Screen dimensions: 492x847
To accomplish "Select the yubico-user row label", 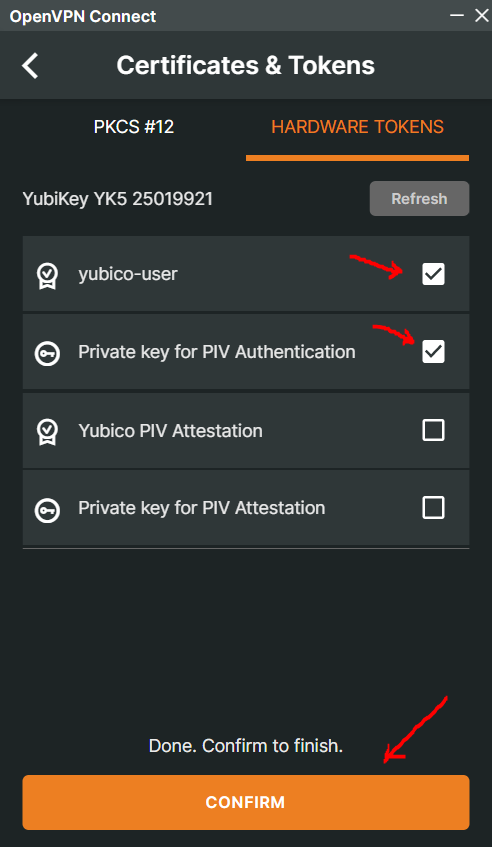I will [127, 274].
